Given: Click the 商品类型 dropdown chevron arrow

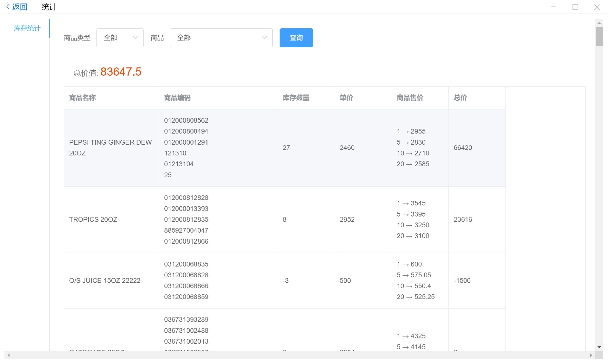Looking at the screenshot, I should (135, 38).
